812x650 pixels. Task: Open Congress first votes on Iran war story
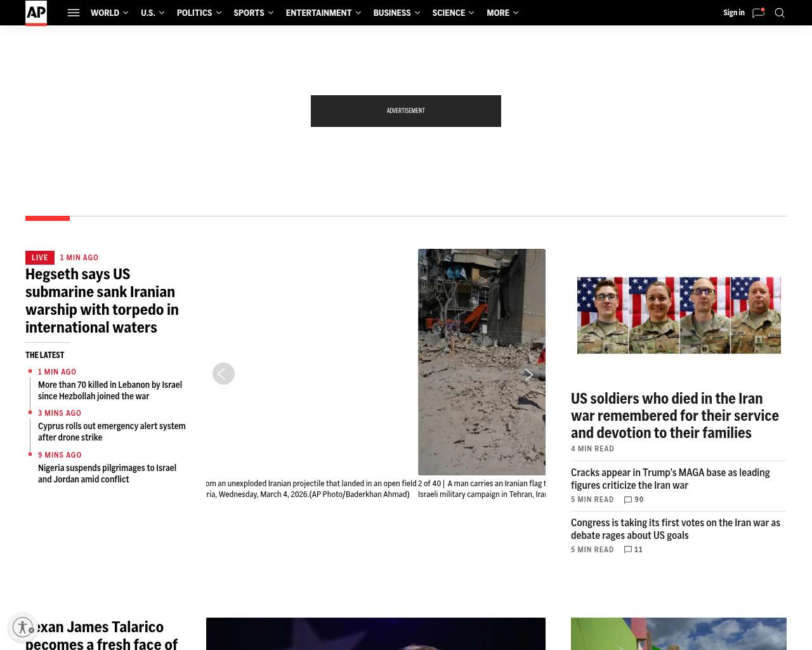[676, 529]
